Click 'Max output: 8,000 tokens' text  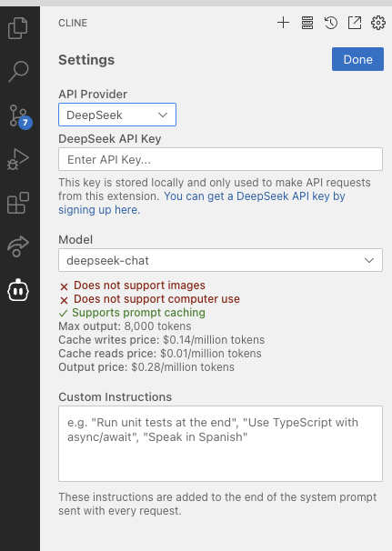[125, 326]
